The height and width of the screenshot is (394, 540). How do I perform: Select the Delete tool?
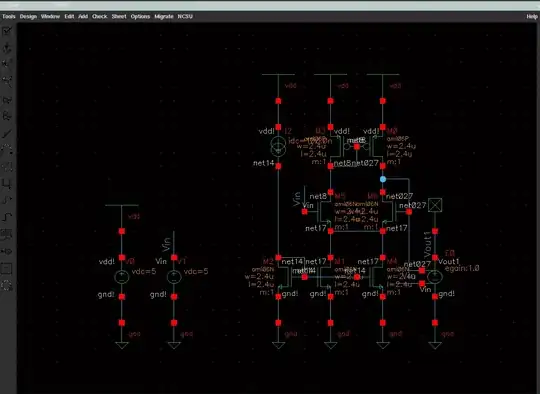(x=7, y=134)
